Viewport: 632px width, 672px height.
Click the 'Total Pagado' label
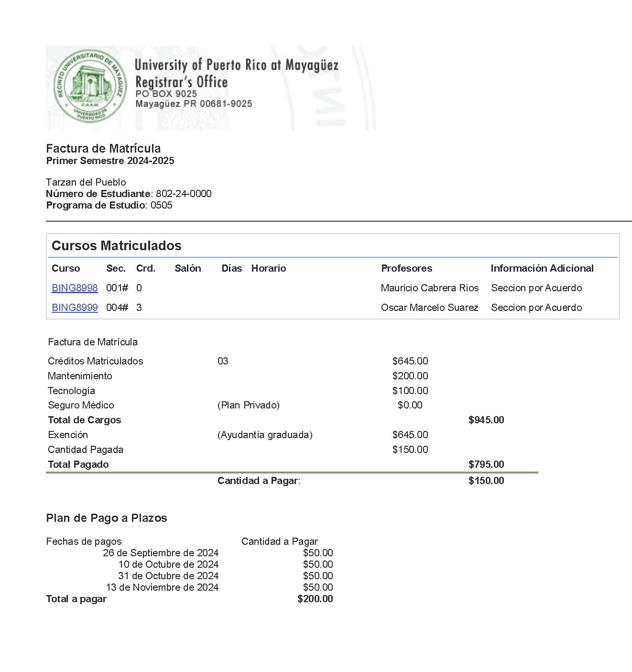(x=78, y=464)
